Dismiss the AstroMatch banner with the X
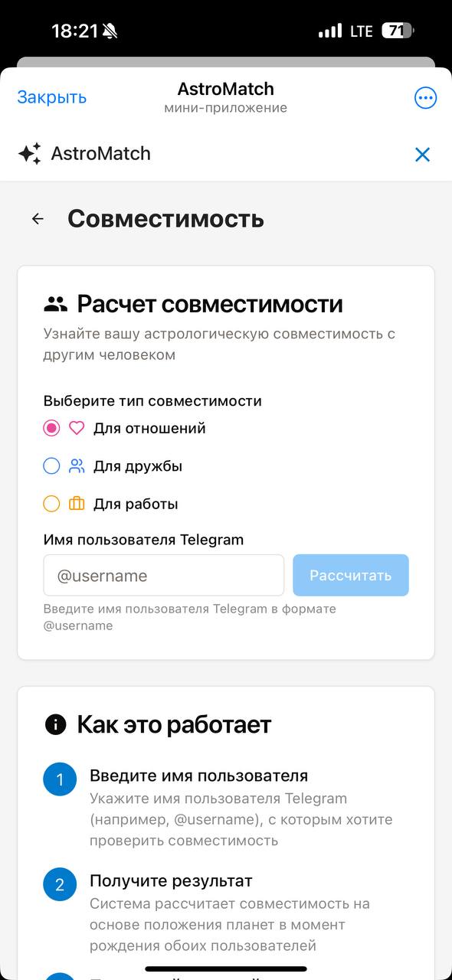 (422, 154)
